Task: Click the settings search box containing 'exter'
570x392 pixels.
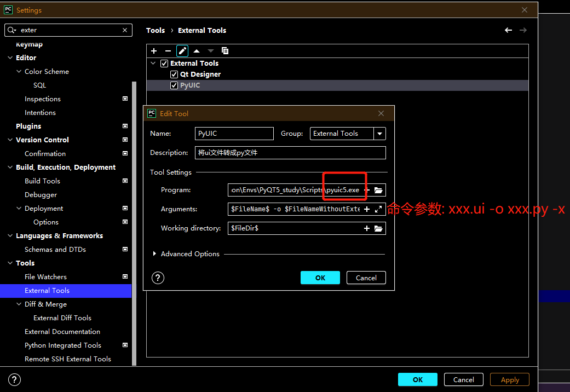Action: click(68, 30)
